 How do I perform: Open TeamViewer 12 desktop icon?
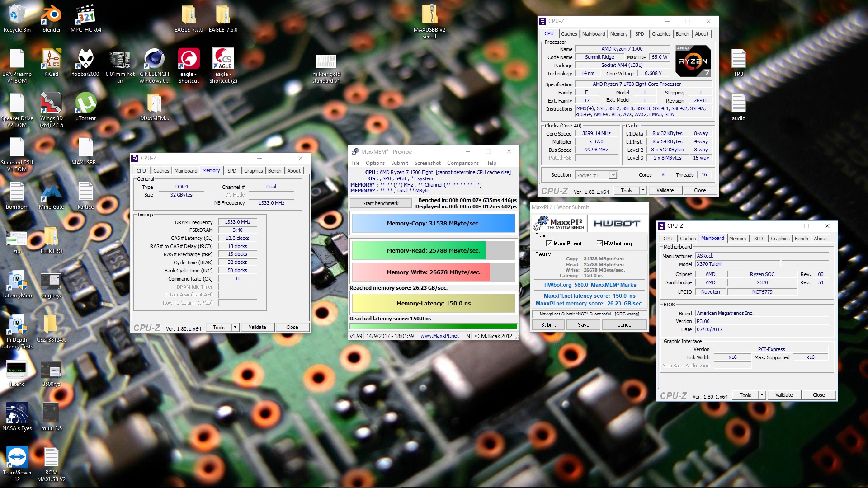pyautogui.click(x=17, y=465)
